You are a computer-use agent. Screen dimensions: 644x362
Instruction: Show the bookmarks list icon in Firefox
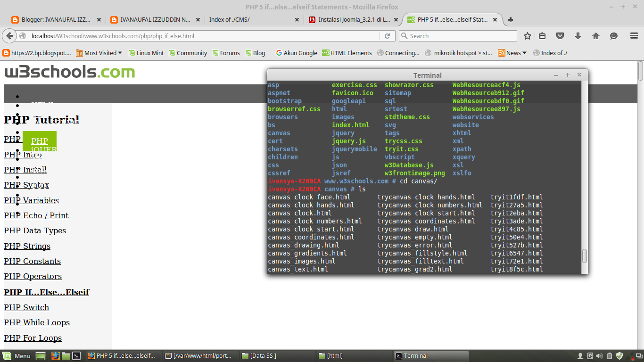click(x=543, y=36)
